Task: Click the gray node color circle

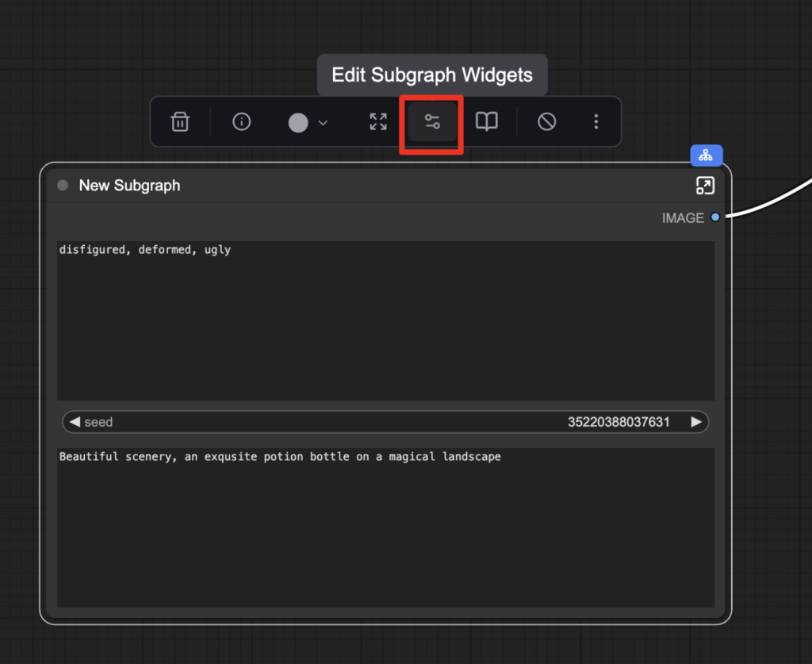Action: [298, 122]
